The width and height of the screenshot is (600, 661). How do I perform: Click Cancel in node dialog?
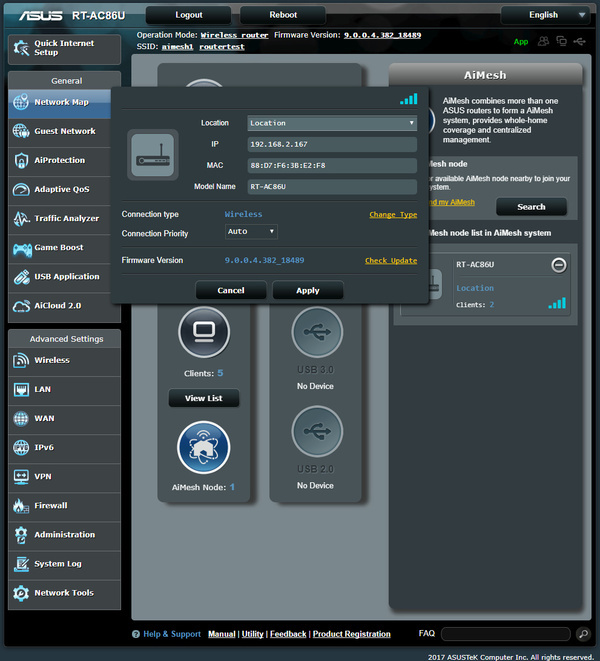click(231, 290)
